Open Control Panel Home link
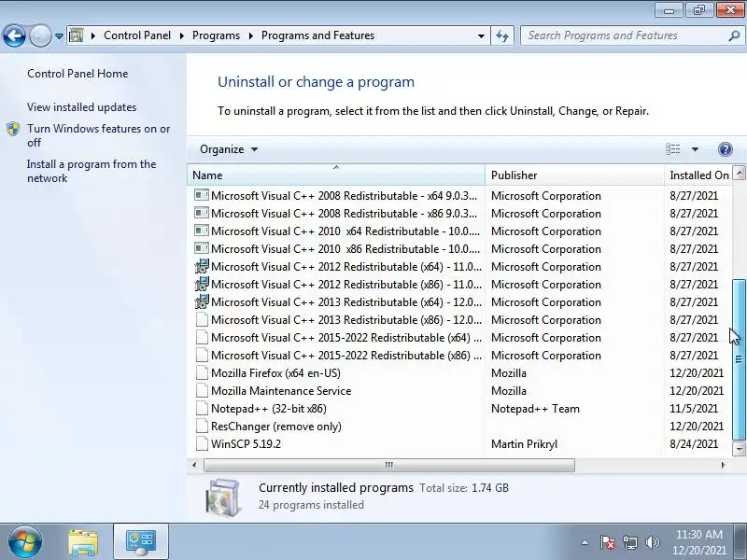The height and width of the screenshot is (560, 747). point(78,74)
